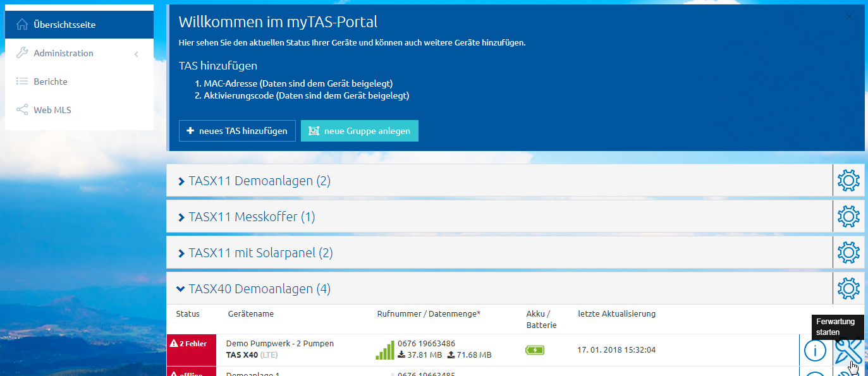The width and height of the screenshot is (868, 376).
Task: Open settings gear for TASX11 mit Solarpanel
Action: pos(848,253)
